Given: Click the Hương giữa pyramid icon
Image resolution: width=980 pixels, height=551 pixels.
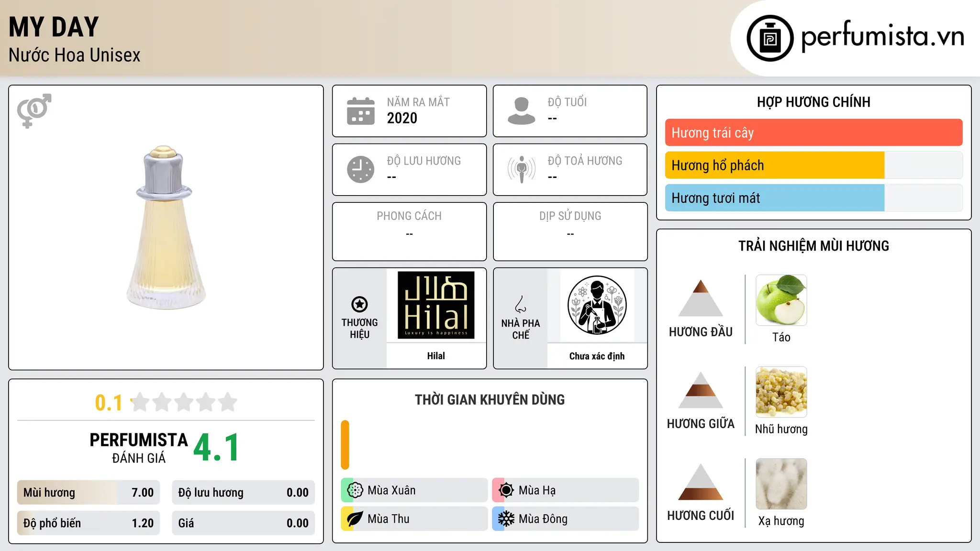Looking at the screenshot, I should [701, 390].
